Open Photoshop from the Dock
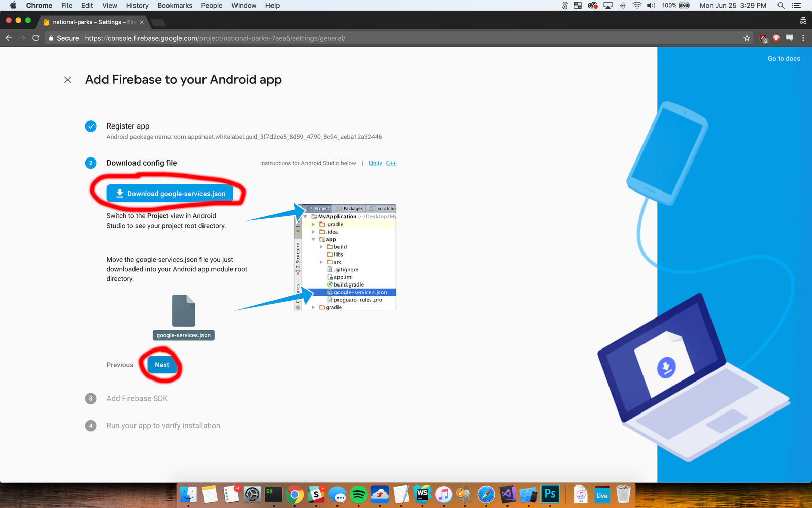Image resolution: width=812 pixels, height=508 pixels. (x=550, y=494)
